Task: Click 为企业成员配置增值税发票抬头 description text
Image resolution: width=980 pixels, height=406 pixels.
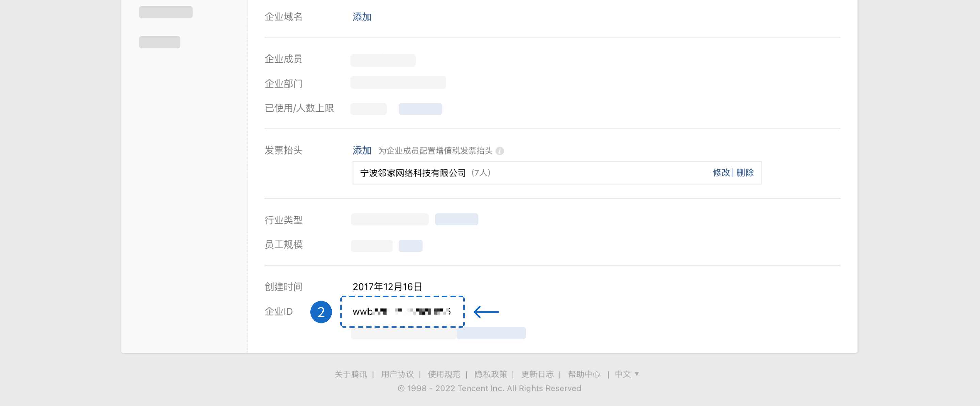Action: point(435,151)
